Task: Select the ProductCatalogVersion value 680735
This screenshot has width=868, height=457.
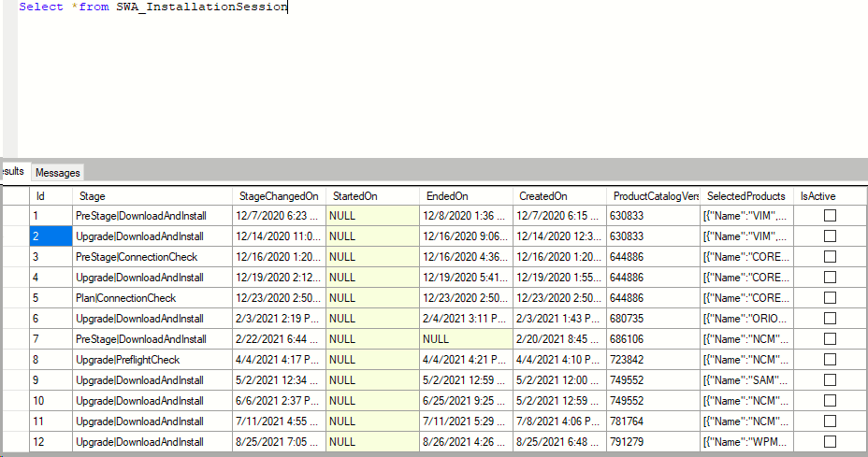Action: pyautogui.click(x=653, y=319)
